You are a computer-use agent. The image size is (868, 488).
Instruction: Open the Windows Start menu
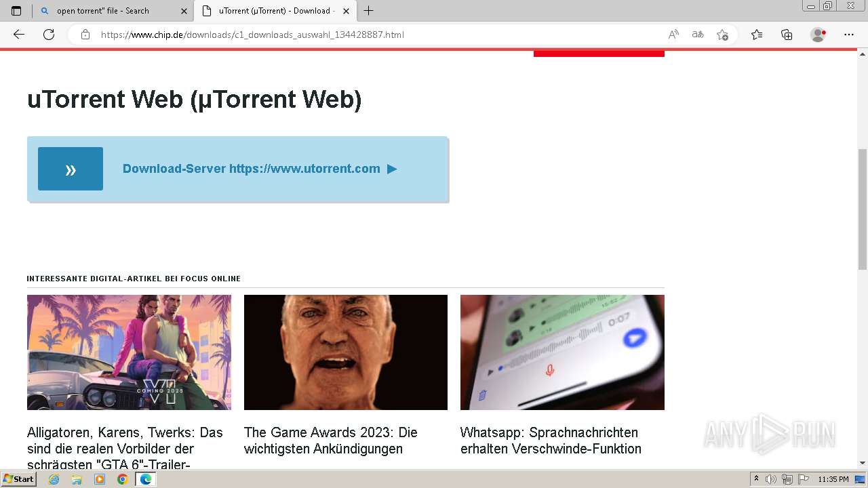(19, 479)
